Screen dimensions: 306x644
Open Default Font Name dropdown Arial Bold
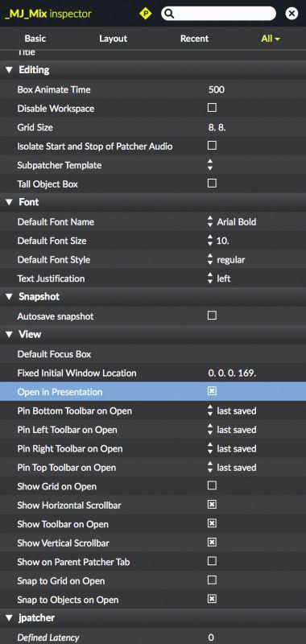[232, 222]
